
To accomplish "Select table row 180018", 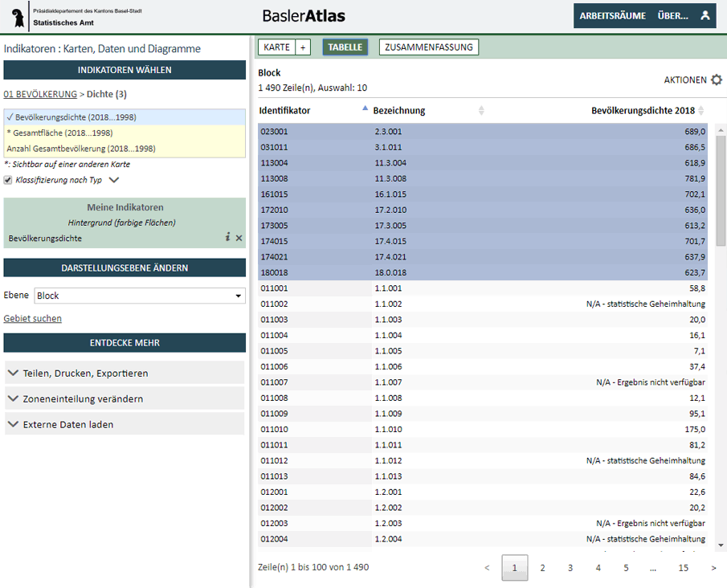I will tap(483, 272).
